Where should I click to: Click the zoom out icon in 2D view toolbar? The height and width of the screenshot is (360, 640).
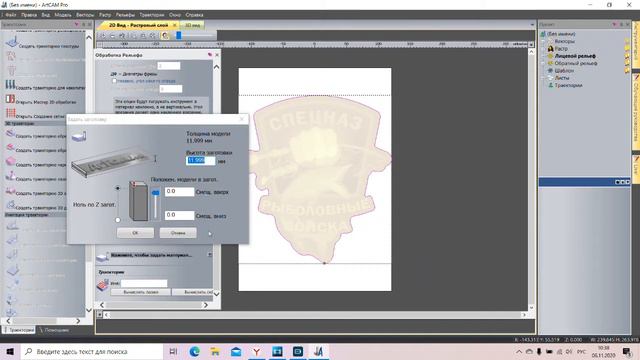(112, 36)
